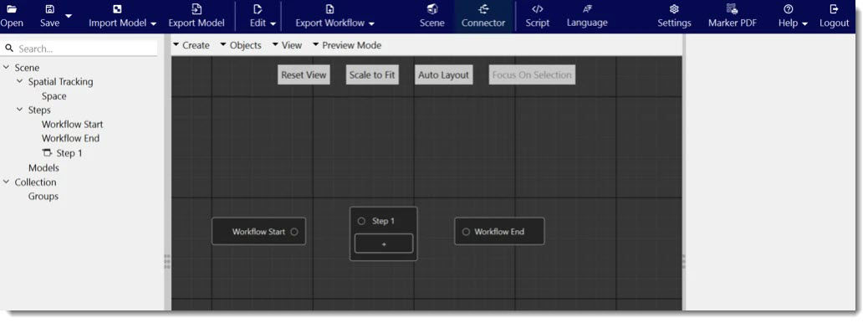The image size is (868, 323).
Task: Open the Preview Mode menu
Action: 347,45
